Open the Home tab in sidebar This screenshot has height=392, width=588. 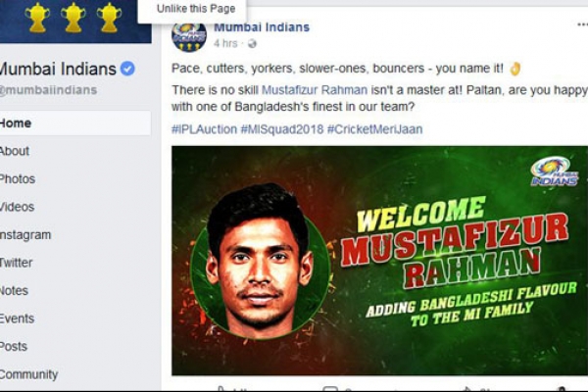75,123
